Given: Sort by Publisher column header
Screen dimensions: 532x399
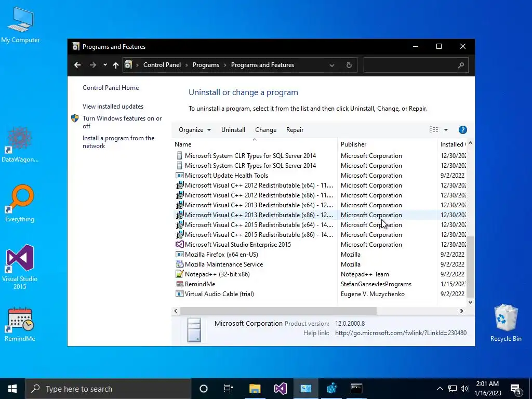Looking at the screenshot, I should point(387,144).
